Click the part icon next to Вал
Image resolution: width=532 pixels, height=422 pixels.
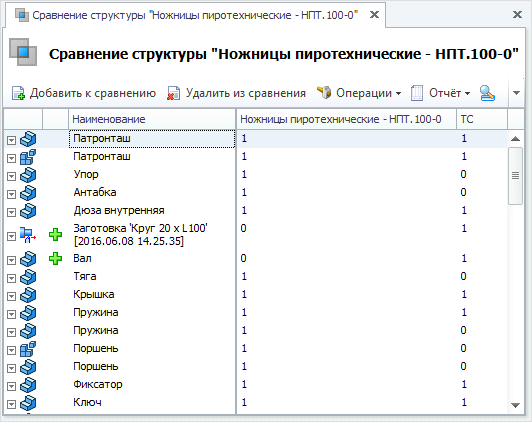click(28, 259)
